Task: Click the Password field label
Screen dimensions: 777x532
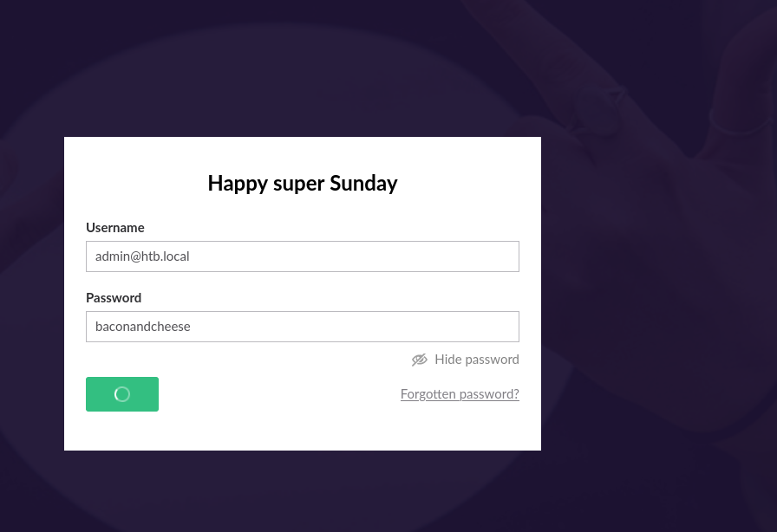Action: point(114,298)
